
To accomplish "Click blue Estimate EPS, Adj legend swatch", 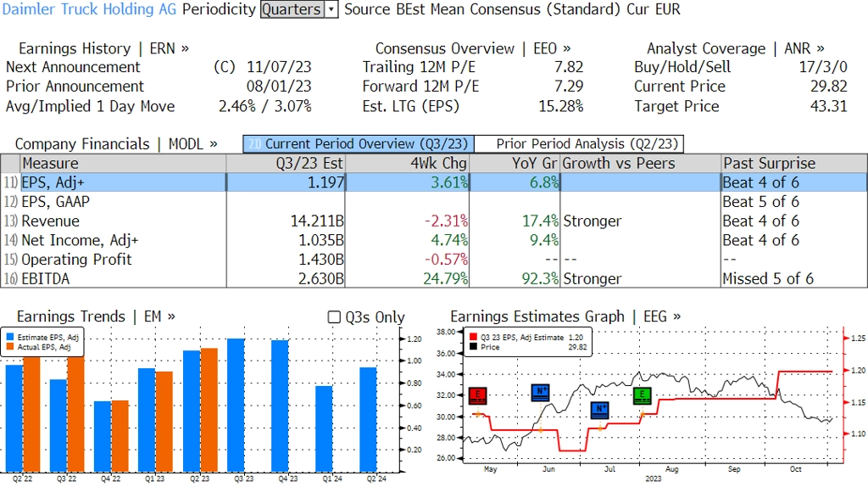I will [10, 337].
